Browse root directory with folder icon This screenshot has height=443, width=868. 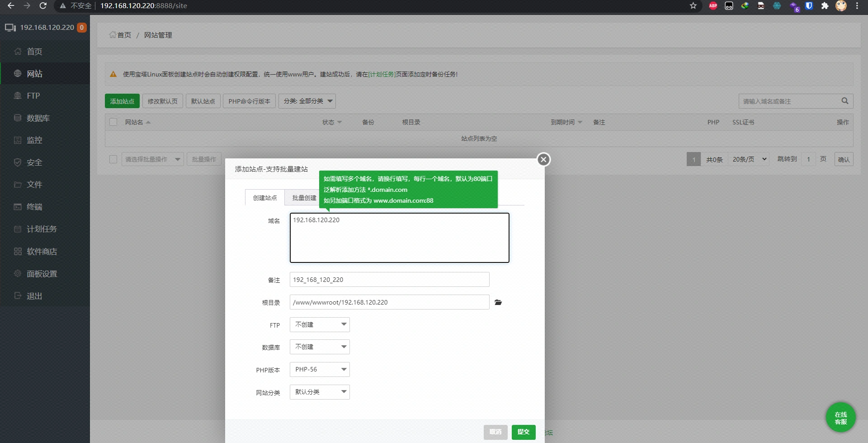[x=498, y=302]
